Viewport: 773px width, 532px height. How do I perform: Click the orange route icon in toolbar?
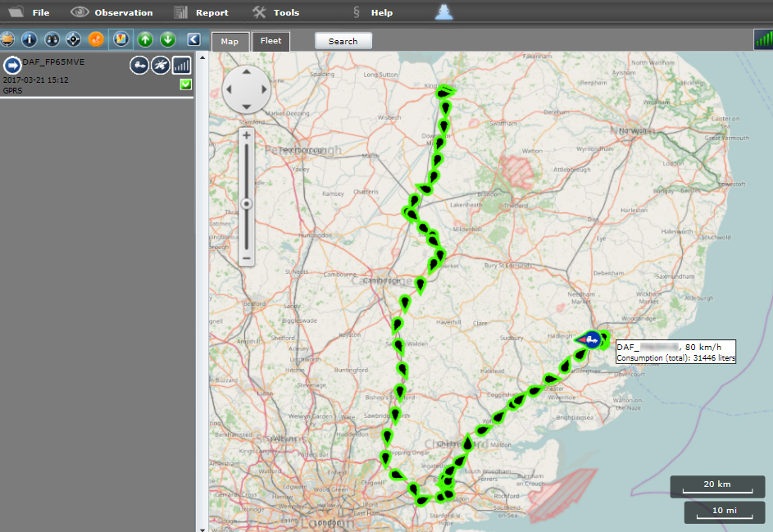pos(96,39)
